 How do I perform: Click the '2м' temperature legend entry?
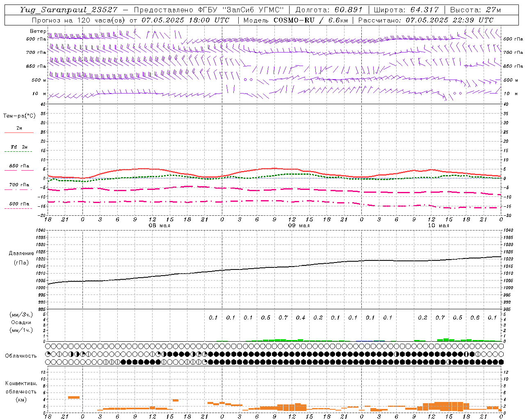click(x=19, y=128)
